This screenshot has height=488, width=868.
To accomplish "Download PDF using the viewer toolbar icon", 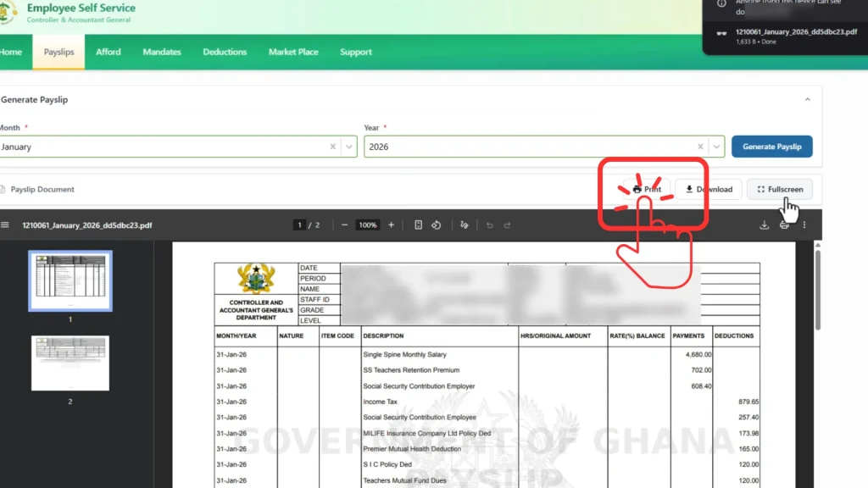I will (x=764, y=225).
